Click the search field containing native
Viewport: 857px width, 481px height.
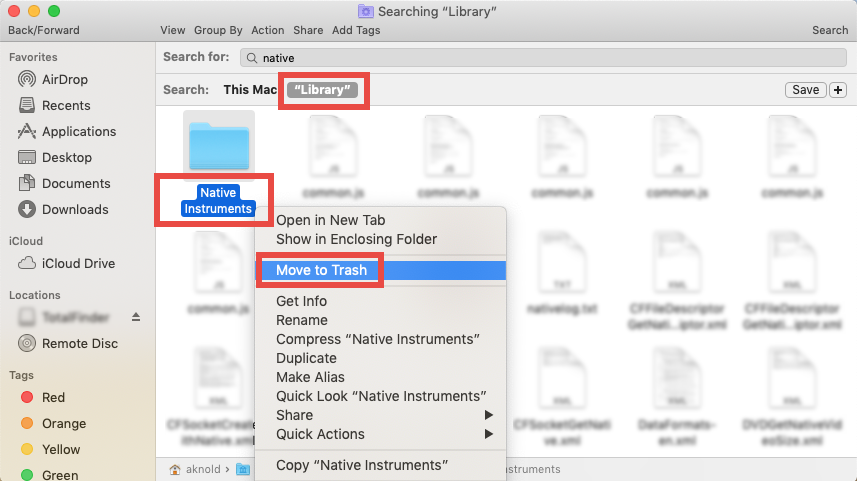click(x=543, y=58)
